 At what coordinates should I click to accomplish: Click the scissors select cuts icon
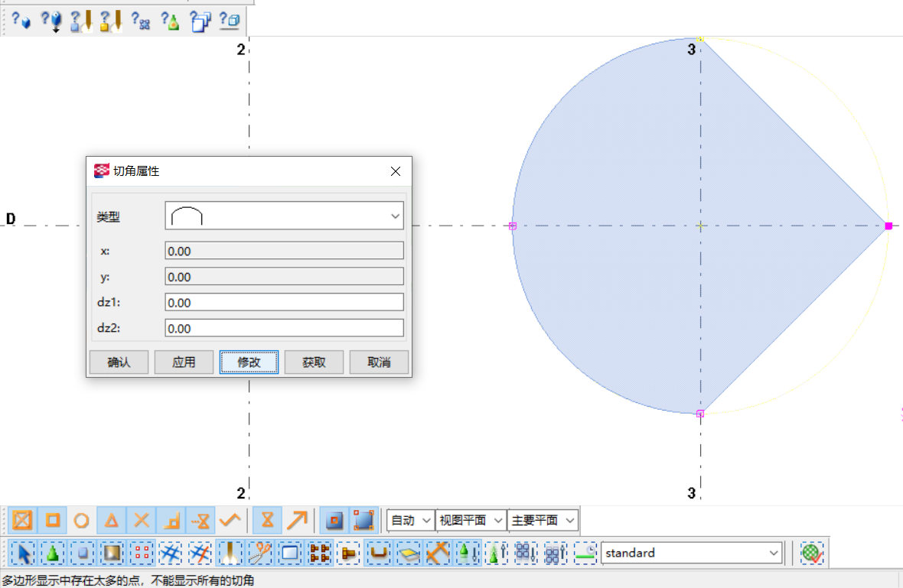pos(259,553)
